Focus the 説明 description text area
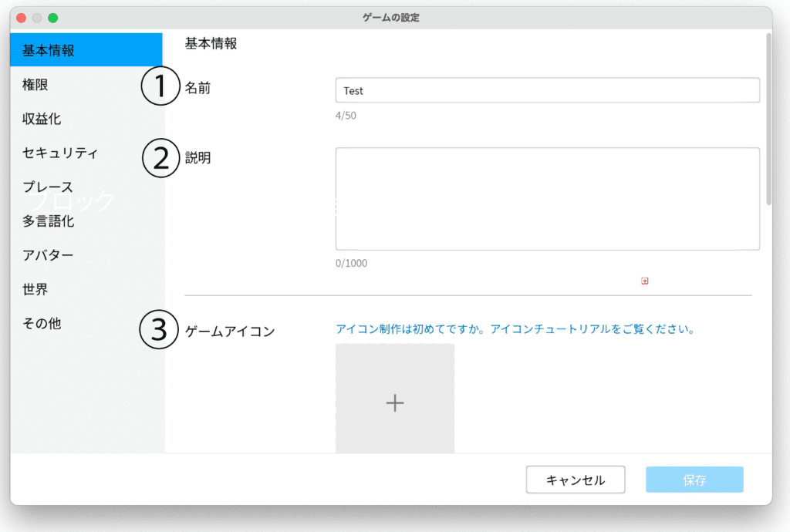Image resolution: width=790 pixels, height=532 pixels. [x=547, y=199]
